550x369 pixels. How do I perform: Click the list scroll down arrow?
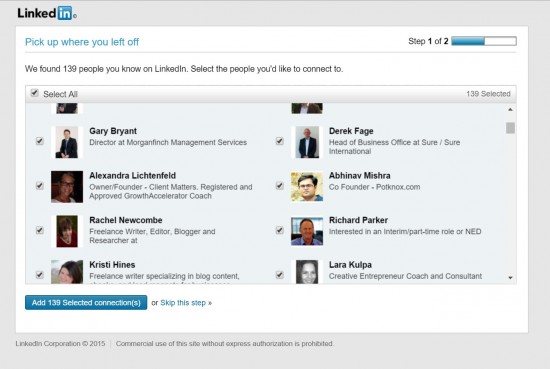pyautogui.click(x=510, y=277)
